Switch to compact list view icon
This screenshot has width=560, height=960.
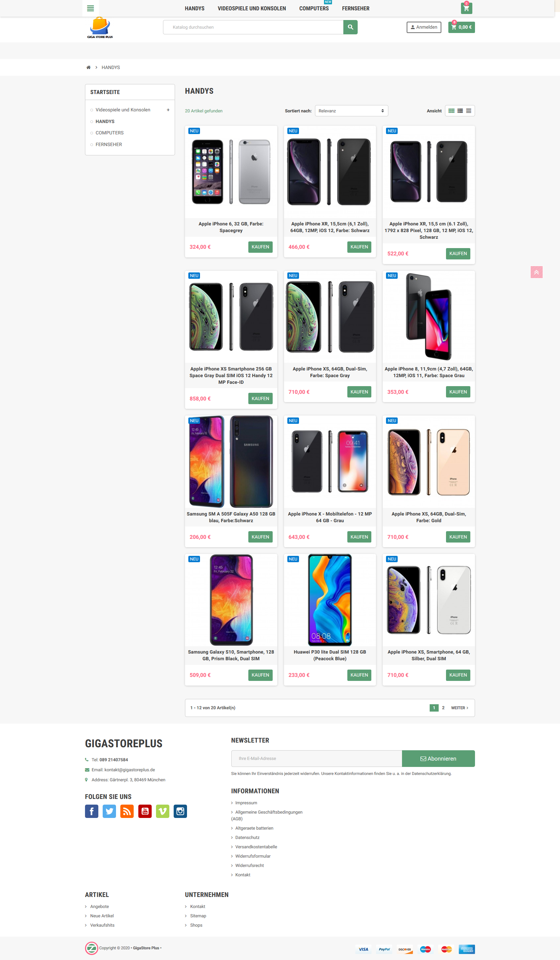[469, 111]
